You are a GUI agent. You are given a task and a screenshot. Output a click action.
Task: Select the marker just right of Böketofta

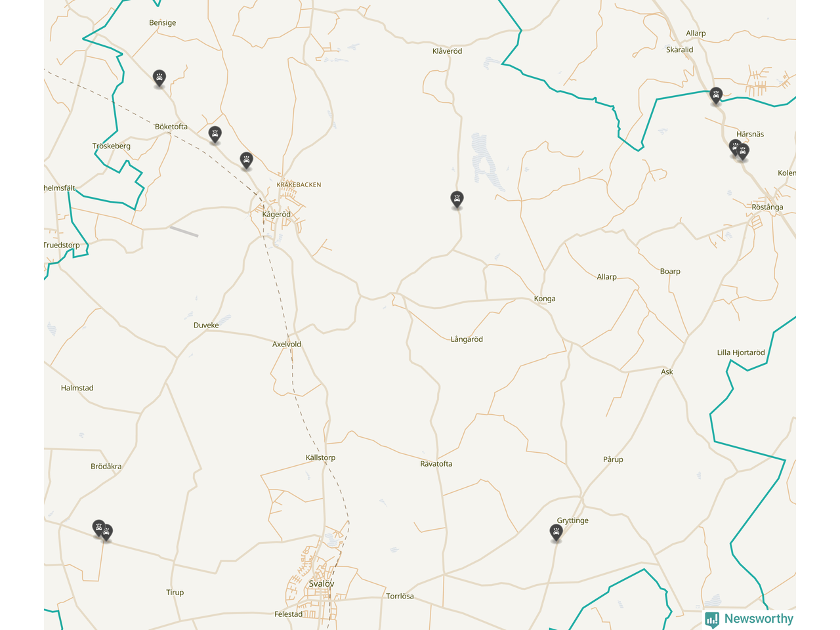215,135
